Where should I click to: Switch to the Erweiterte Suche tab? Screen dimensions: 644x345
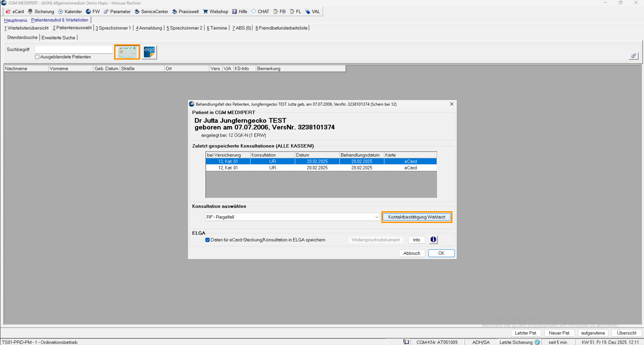58,38
